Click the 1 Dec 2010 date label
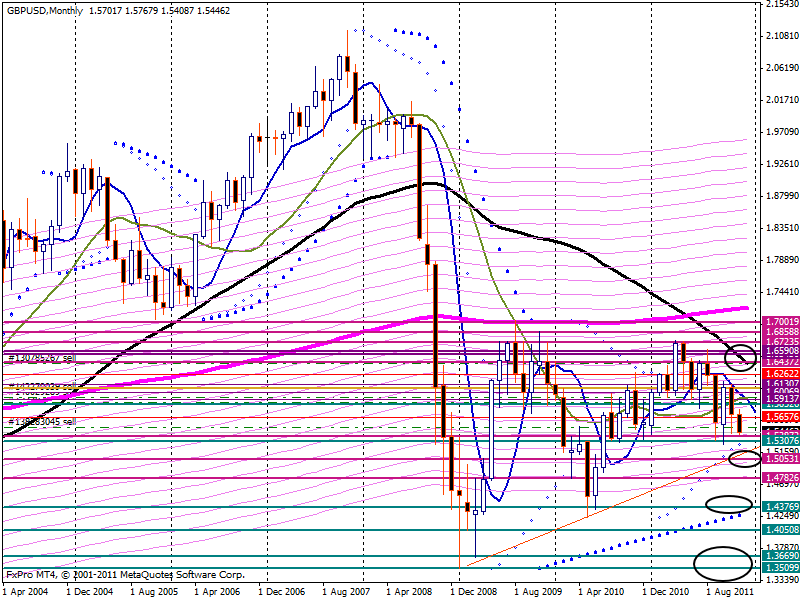Image resolution: width=800 pixels, height=600 pixels. 665,592
